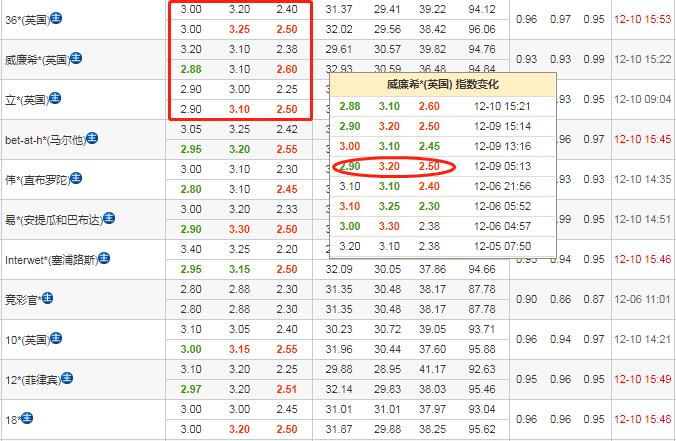Click the return rate value 96.06
The height and width of the screenshot is (441, 676).
click(x=482, y=29)
